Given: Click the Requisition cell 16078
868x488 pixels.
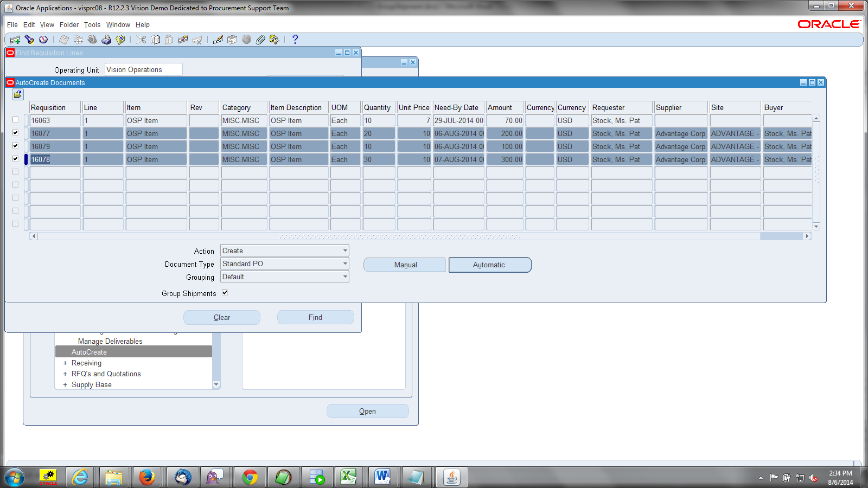Looking at the screenshot, I should pyautogui.click(x=55, y=159).
